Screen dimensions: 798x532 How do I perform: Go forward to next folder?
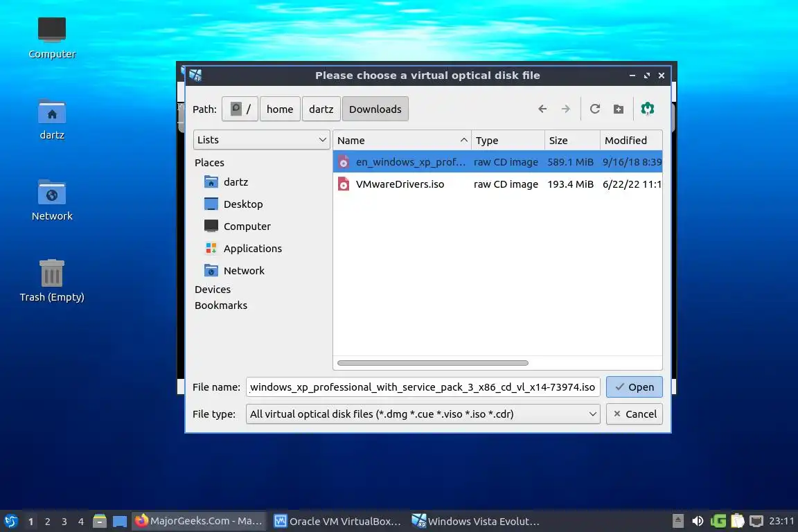click(x=565, y=109)
